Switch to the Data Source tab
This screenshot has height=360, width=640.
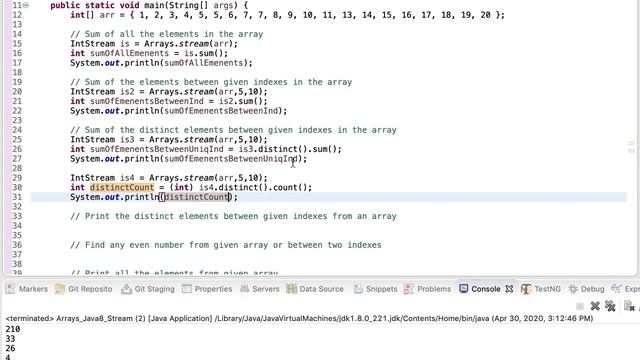coord(315,289)
